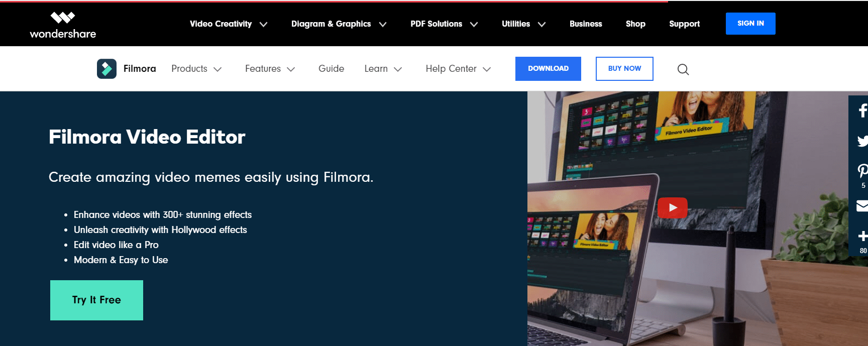Click the Create amazing video memes text
Image resolution: width=868 pixels, height=346 pixels.
tap(211, 177)
